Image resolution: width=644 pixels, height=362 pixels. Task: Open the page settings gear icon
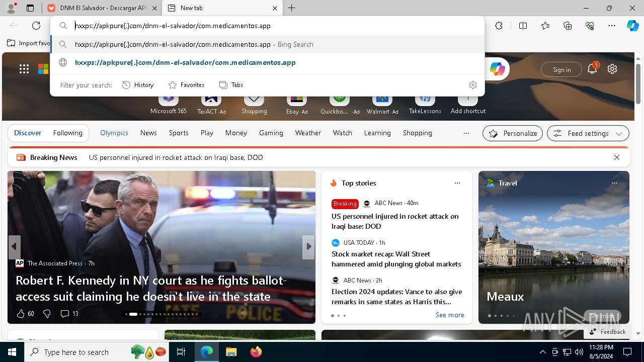612,69
